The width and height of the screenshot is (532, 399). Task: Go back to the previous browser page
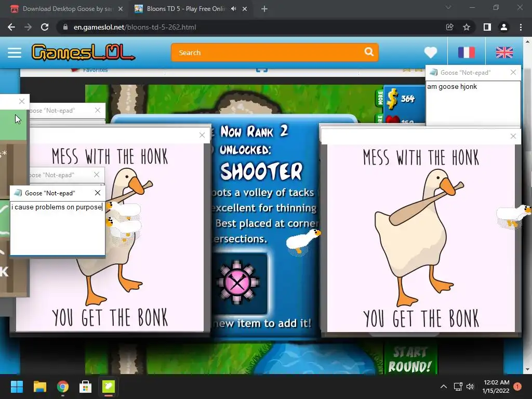(11, 27)
